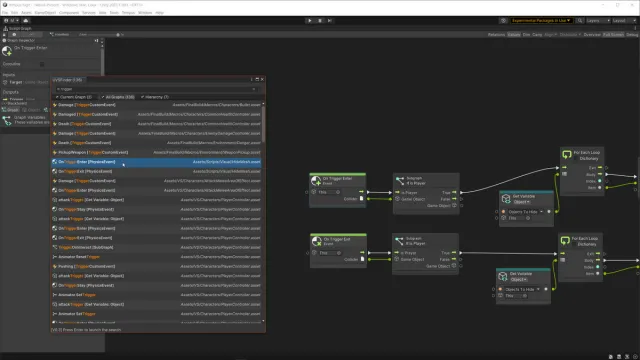Select the Animator ResetTrigger result
Image resolution: width=640 pixels, height=360 pixels.
click(x=156, y=257)
